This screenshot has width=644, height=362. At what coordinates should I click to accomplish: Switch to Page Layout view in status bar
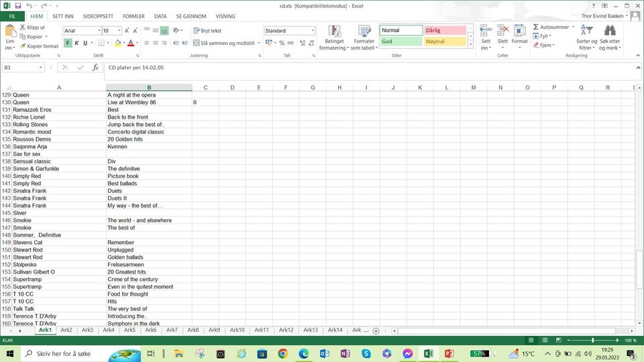(545, 341)
